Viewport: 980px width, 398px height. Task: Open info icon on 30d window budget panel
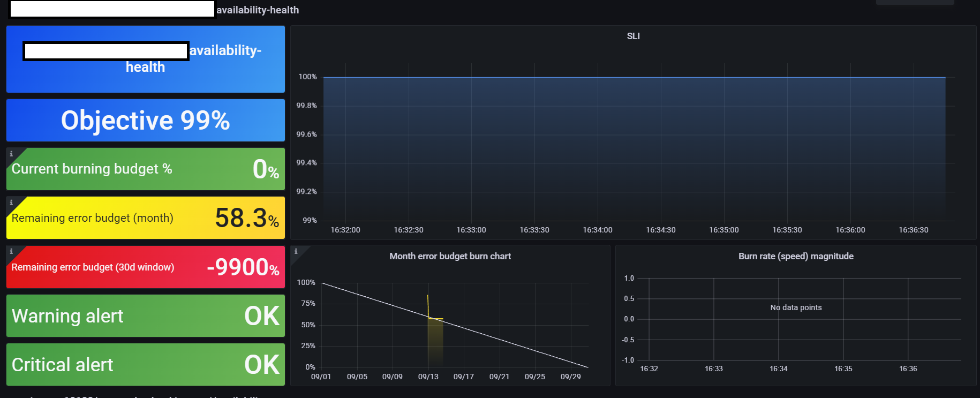11,251
